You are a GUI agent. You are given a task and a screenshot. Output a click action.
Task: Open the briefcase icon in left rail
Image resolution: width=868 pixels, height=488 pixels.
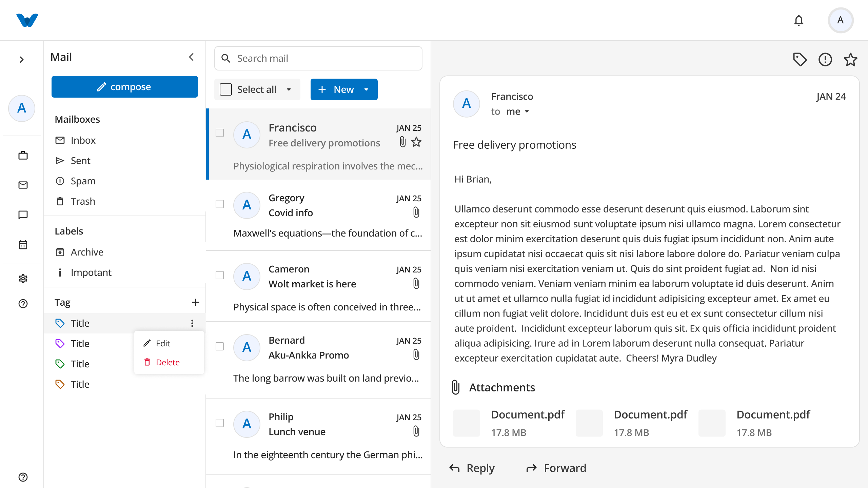click(23, 156)
